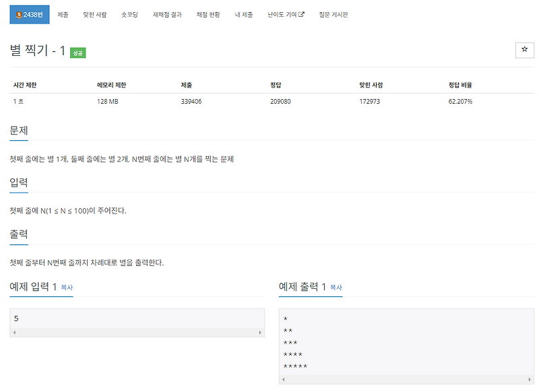This screenshot has height=392, width=539.
Task: Open 난이도 기여 difficulty contribution page
Action: click(283, 13)
